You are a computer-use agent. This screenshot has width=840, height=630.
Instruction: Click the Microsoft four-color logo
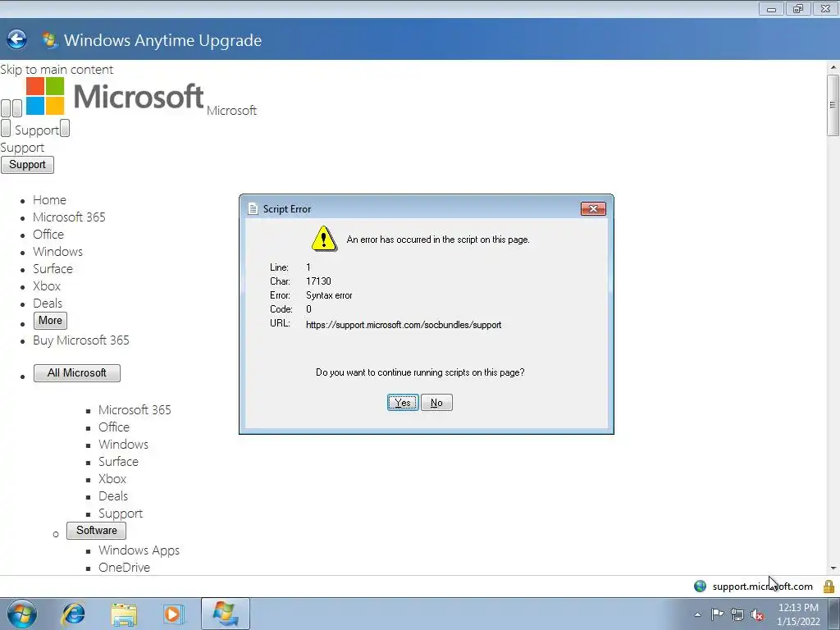[45, 96]
